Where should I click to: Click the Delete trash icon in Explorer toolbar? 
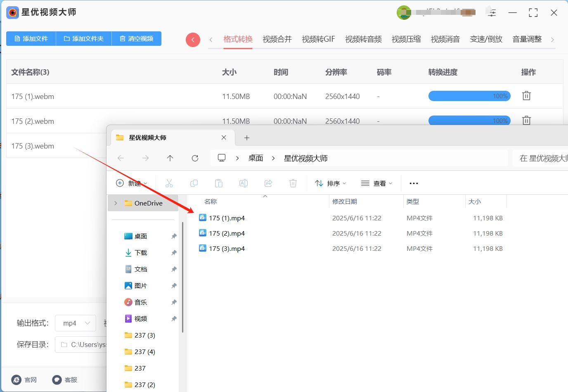tap(293, 183)
